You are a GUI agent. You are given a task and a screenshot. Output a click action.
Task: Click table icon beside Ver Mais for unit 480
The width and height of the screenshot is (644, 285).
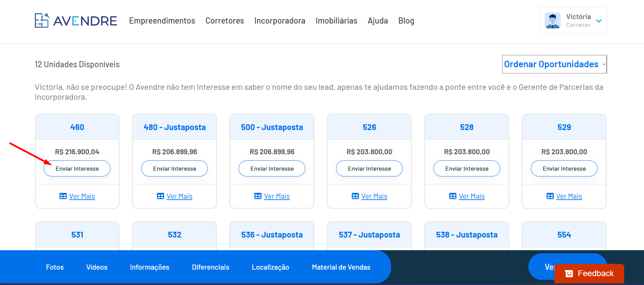160,196
